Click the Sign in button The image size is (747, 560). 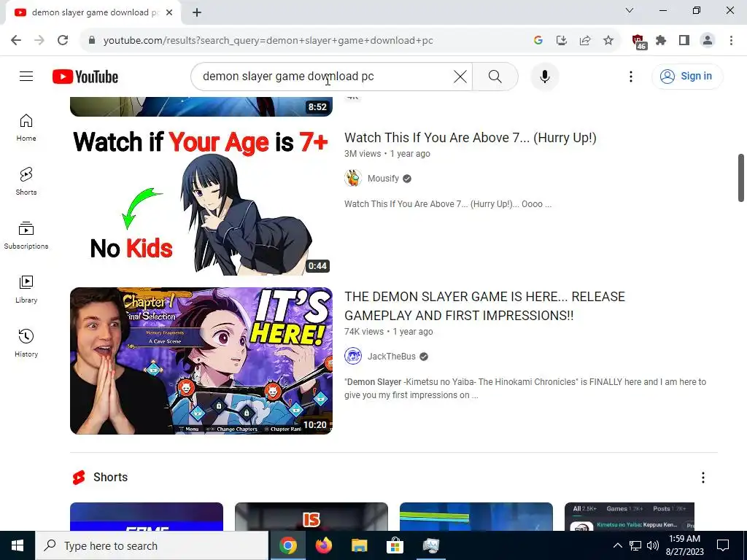pyautogui.click(x=686, y=76)
